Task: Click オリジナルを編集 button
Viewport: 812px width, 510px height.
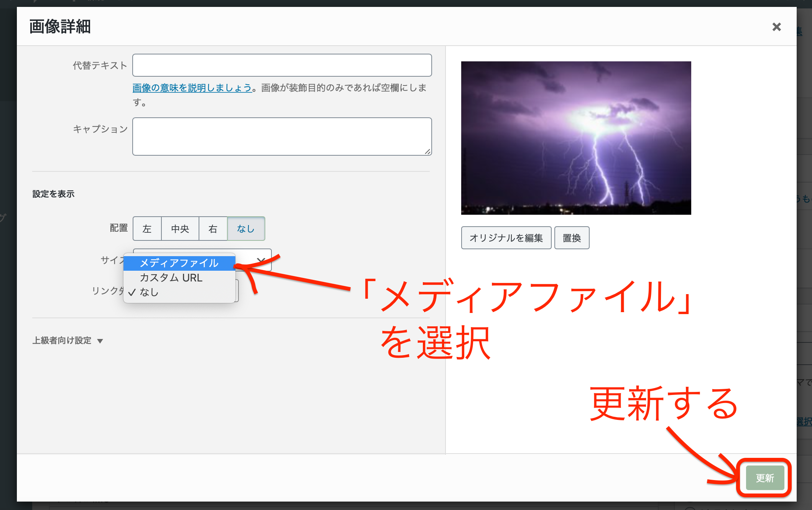Action: [506, 238]
